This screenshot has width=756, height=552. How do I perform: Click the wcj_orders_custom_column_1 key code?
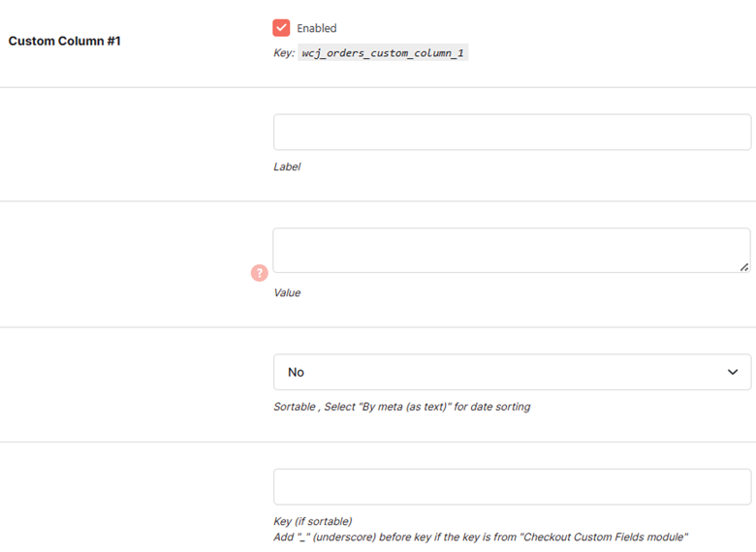tap(383, 52)
